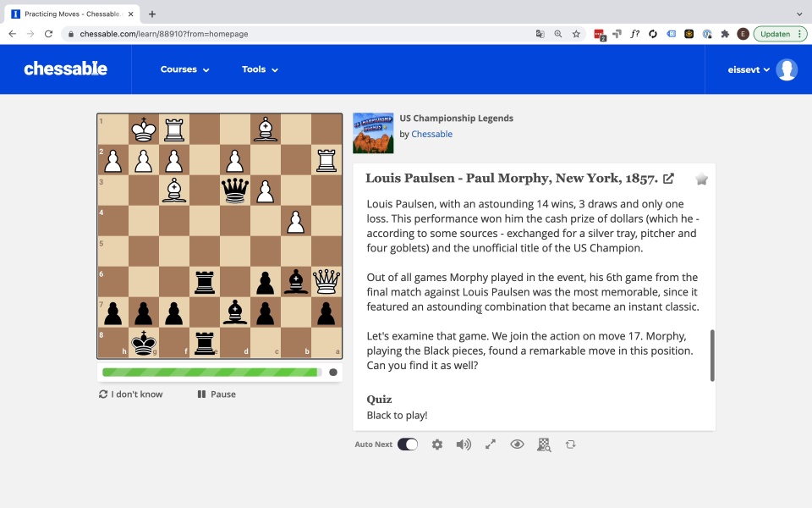Select the white queen on the board
812x508 pixels.
click(326, 281)
